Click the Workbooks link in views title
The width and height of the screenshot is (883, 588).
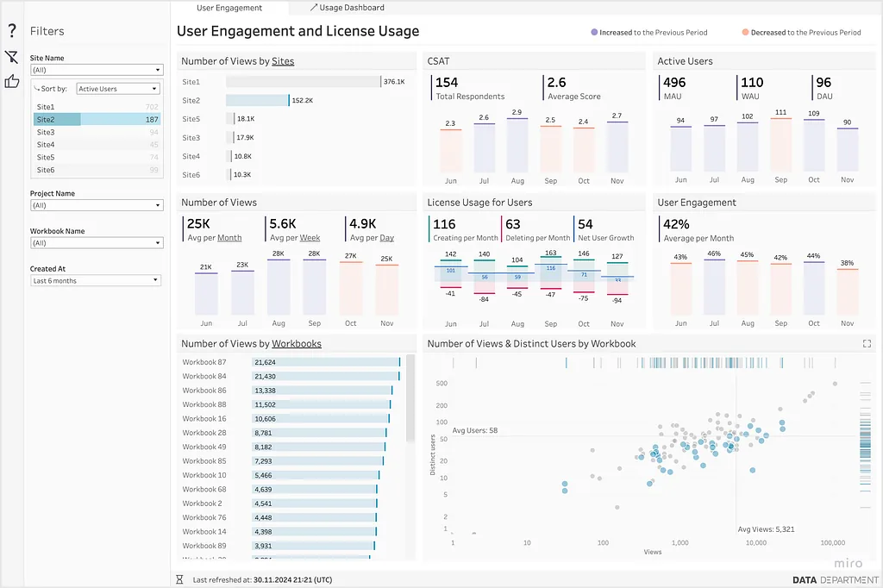(x=297, y=343)
